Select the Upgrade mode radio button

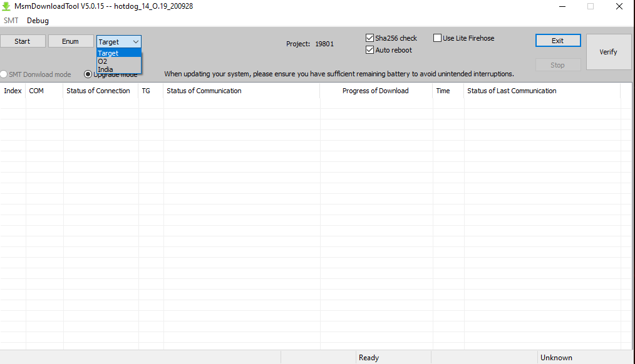88,74
